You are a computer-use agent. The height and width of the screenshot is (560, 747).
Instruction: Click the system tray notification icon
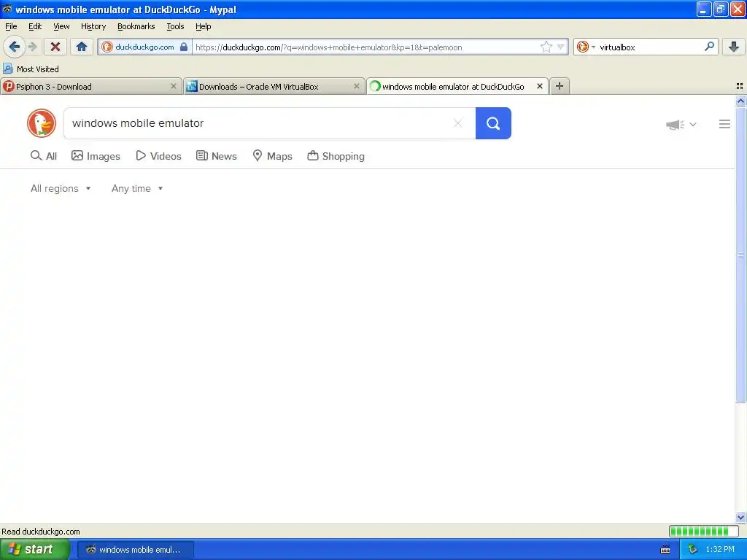(692, 550)
